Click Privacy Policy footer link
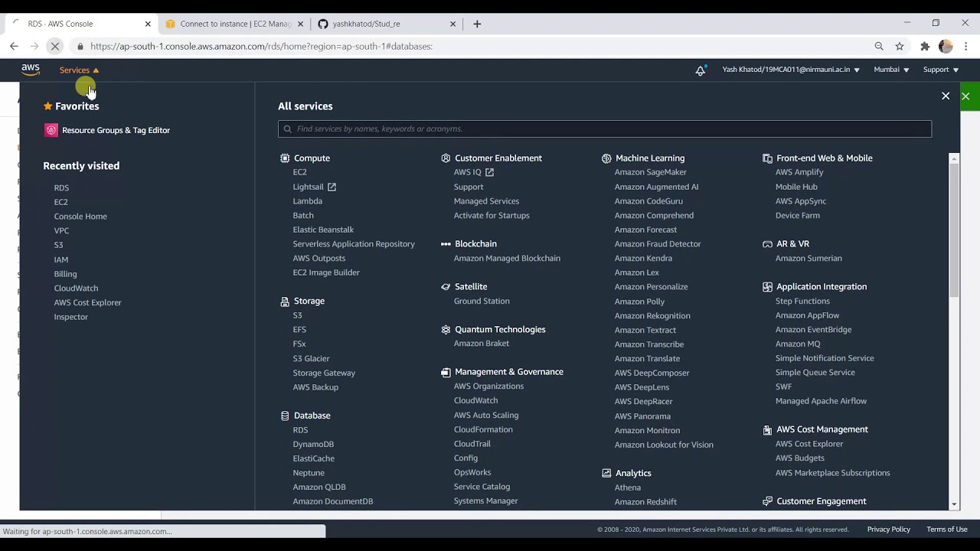The height and width of the screenshot is (551, 980). click(888, 530)
